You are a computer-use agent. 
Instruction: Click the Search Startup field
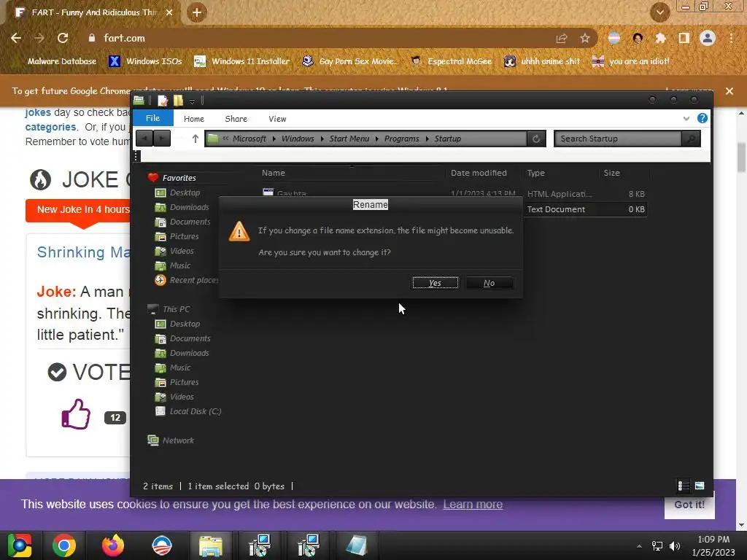[617, 139]
